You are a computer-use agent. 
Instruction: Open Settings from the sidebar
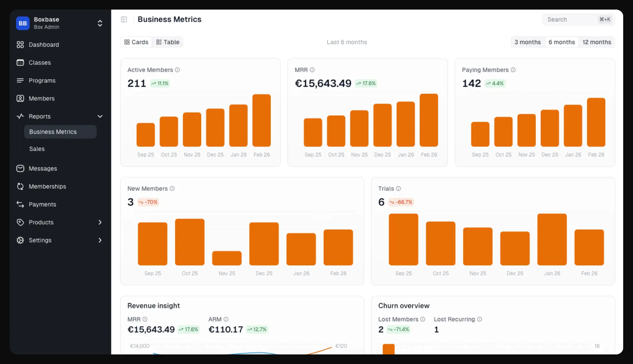tap(40, 240)
